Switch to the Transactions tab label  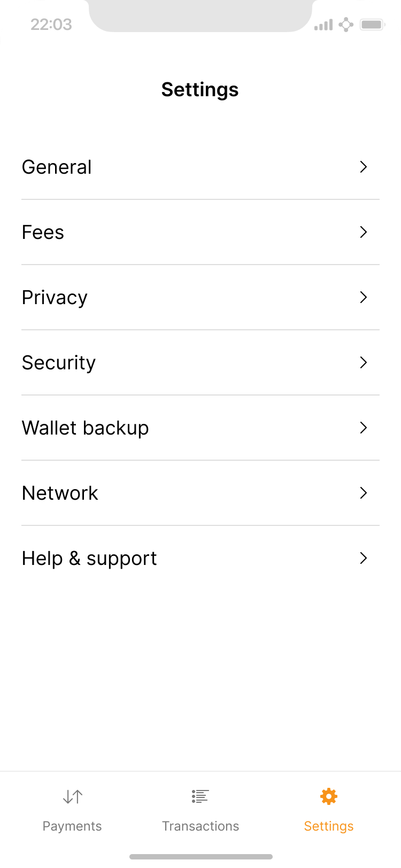coord(200,826)
